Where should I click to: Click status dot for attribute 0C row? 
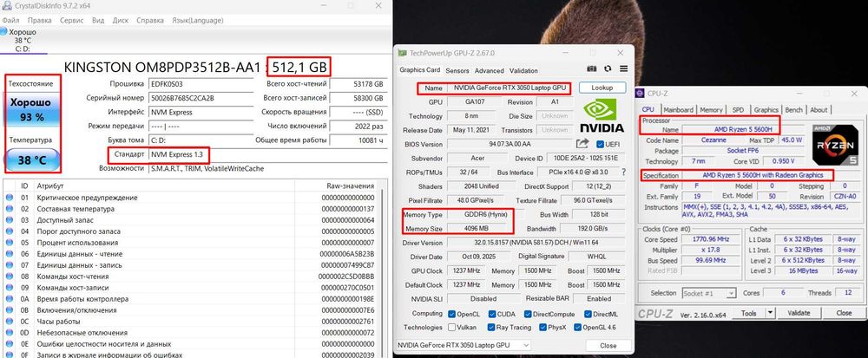10,321
